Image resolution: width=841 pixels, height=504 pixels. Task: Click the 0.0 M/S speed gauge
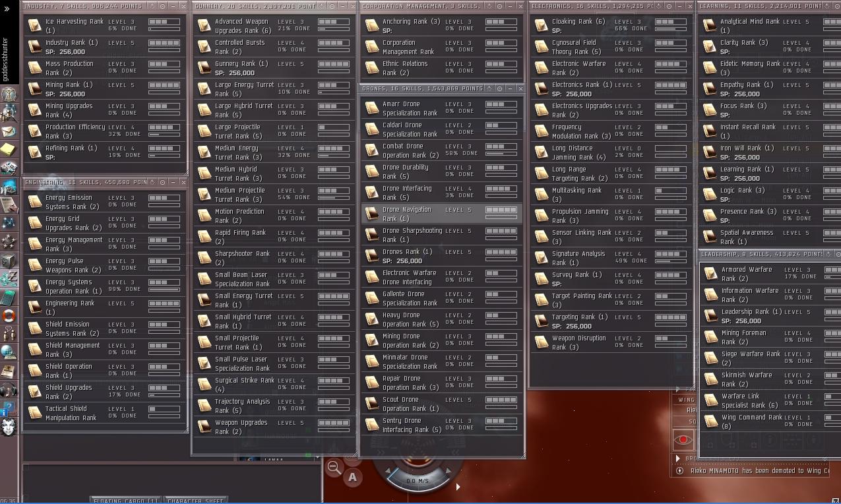coord(418,481)
